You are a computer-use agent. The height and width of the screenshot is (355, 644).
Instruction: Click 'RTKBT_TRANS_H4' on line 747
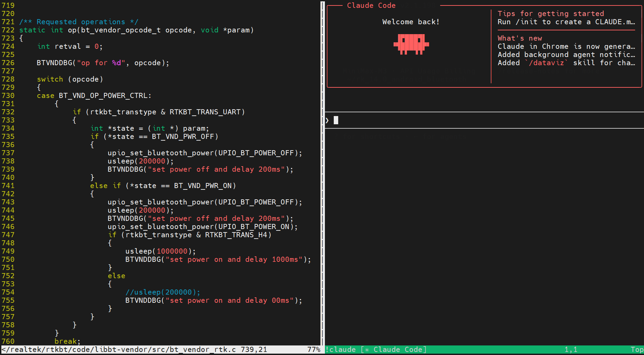236,235
